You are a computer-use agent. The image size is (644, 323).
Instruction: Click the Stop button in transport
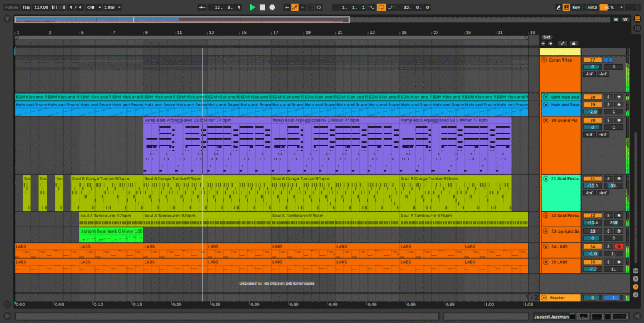[262, 8]
